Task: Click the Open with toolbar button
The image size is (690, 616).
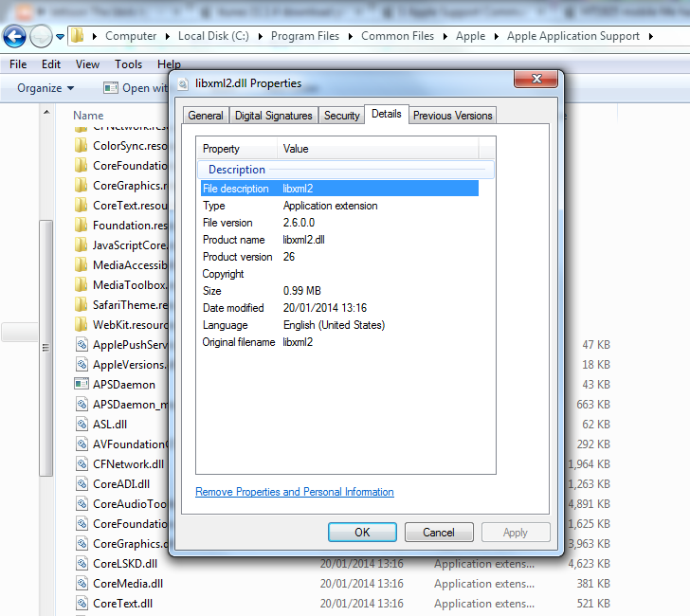Action: (x=136, y=88)
